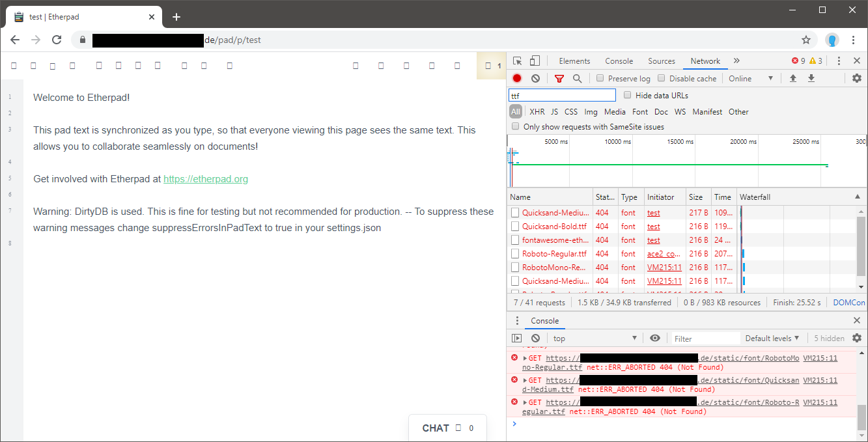The width and height of the screenshot is (868, 442).
Task: Filter requests by Manifest type
Action: (x=707, y=111)
